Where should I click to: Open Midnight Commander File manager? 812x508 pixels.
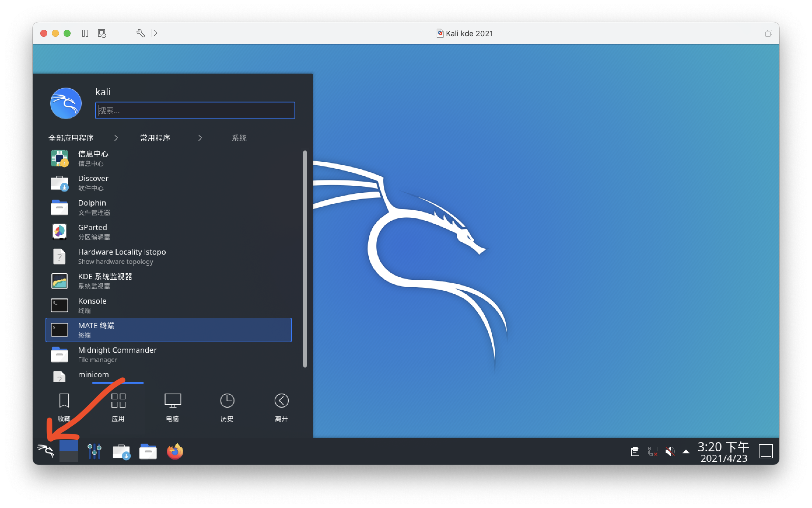click(169, 354)
